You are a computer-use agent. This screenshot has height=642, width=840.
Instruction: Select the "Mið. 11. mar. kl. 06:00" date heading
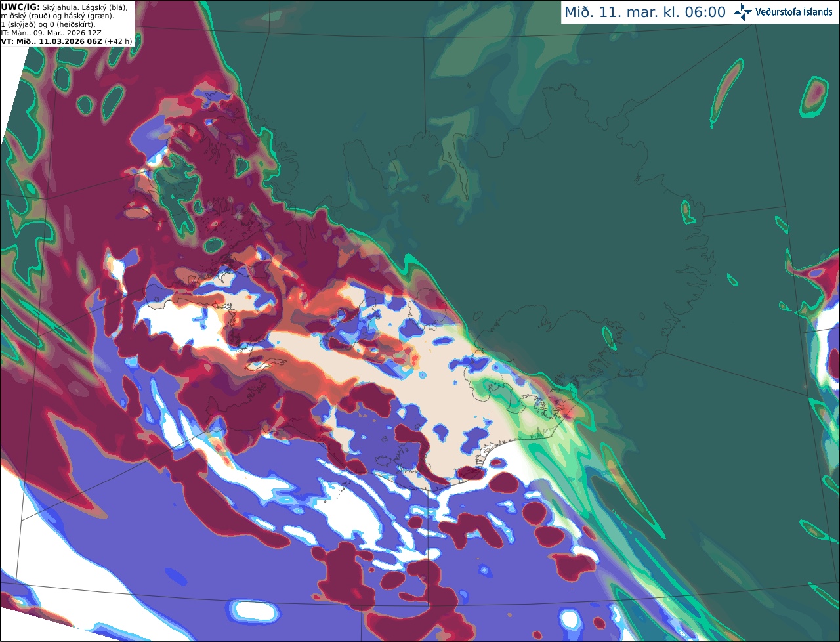pos(645,12)
